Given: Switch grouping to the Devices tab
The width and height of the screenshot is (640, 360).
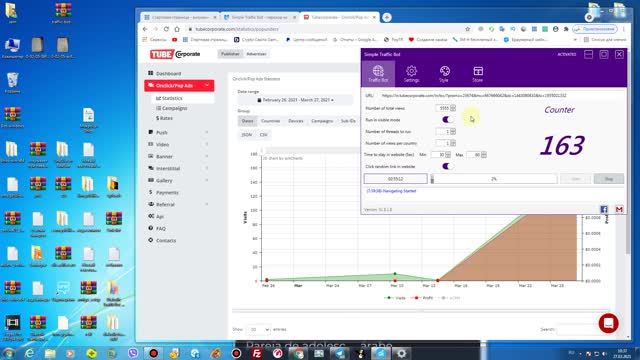Looking at the screenshot, I should [296, 121].
